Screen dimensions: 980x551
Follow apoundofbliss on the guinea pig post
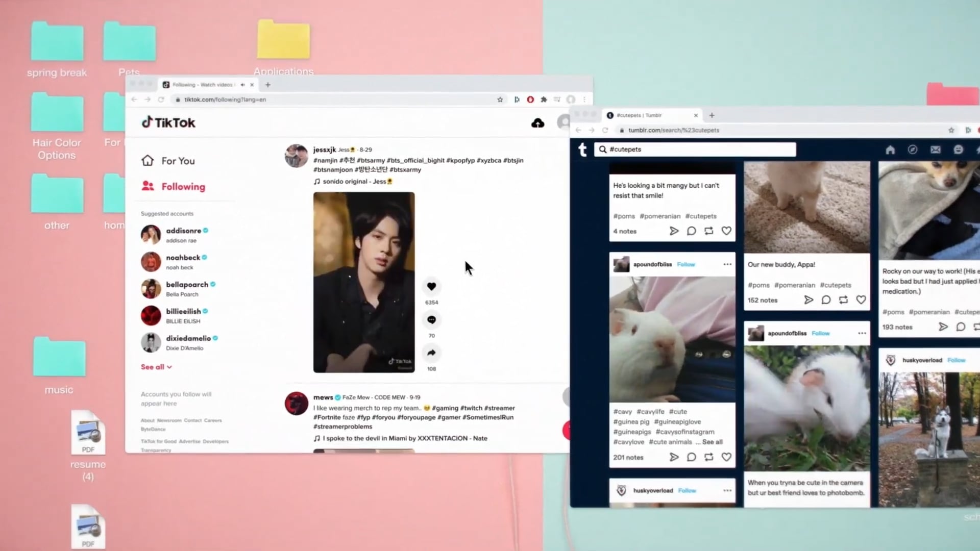pyautogui.click(x=686, y=264)
